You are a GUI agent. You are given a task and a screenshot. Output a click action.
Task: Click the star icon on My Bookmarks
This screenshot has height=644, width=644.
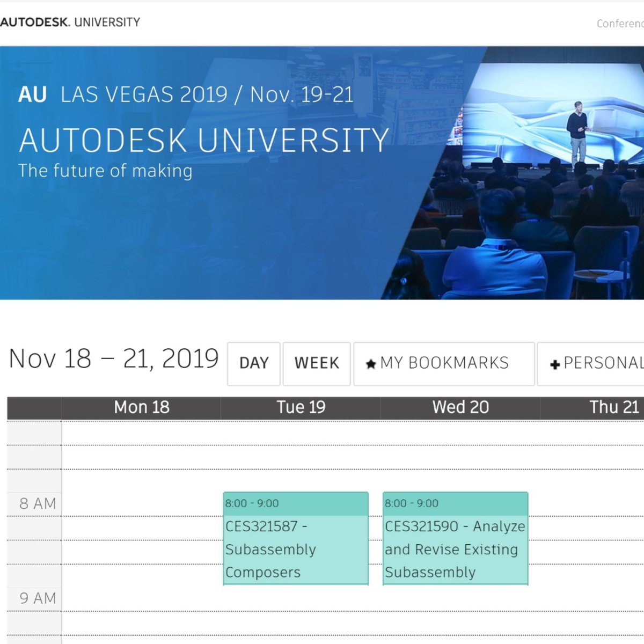click(x=370, y=364)
